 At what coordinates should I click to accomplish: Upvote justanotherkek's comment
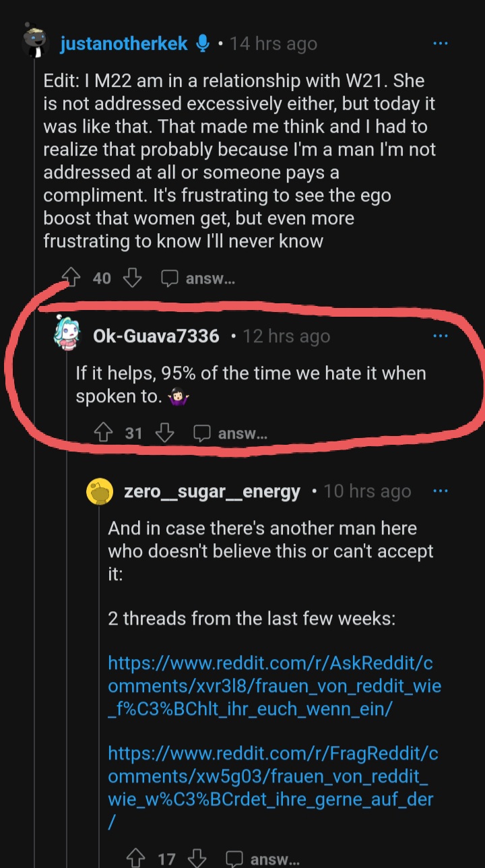pyautogui.click(x=71, y=278)
